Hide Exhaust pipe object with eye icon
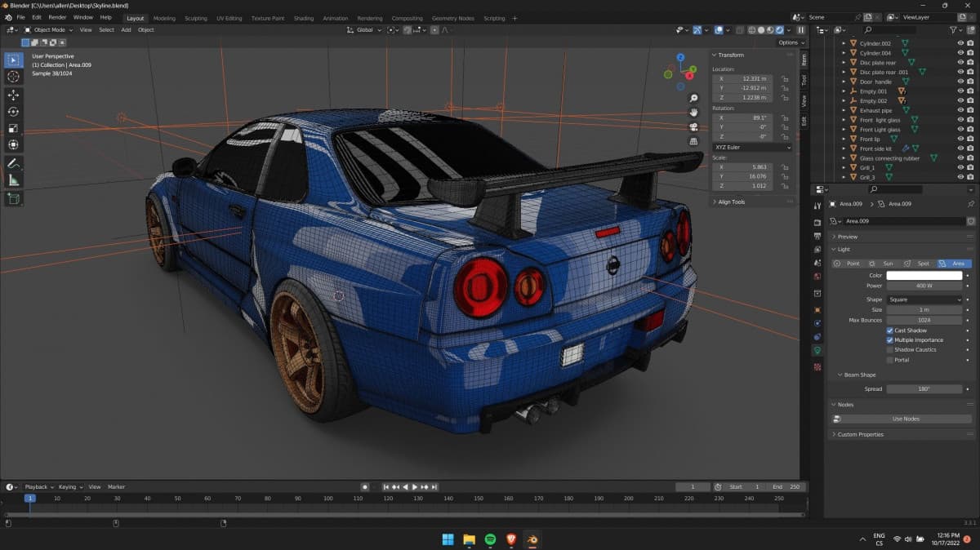Screen dimensions: 980x550 (960, 110)
